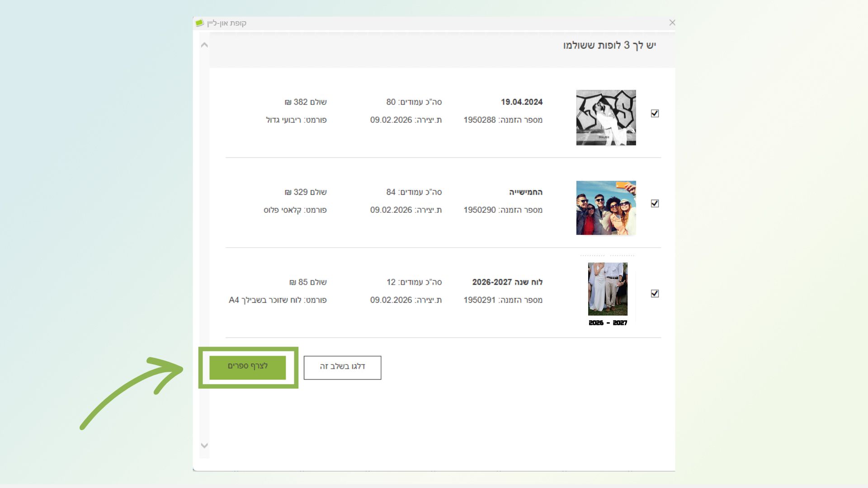
Task: Open the friends selfie cover thumbnail
Action: click(606, 208)
